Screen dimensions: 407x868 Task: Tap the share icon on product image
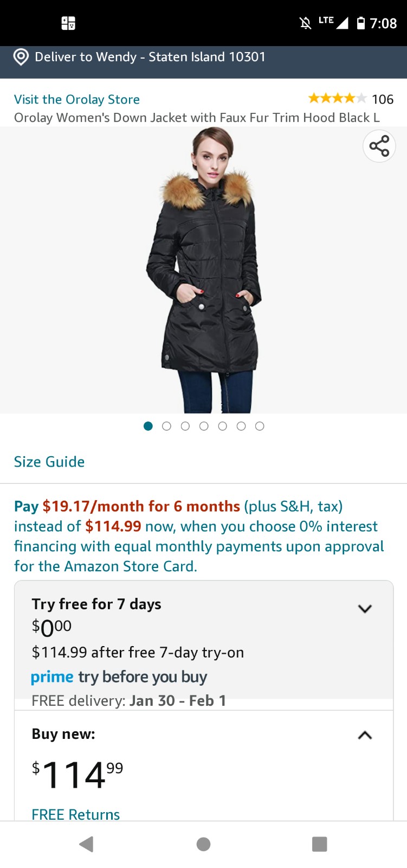pyautogui.click(x=379, y=146)
